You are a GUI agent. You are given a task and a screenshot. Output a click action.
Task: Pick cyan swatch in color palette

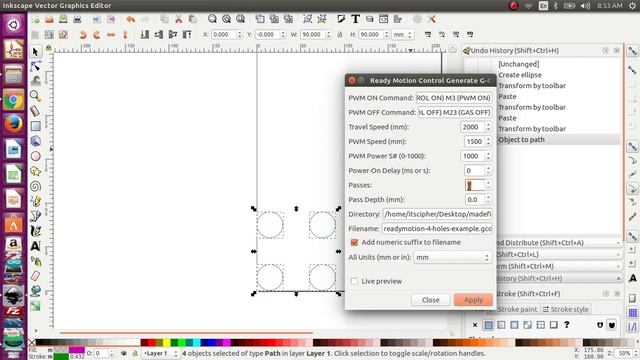coord(196,342)
